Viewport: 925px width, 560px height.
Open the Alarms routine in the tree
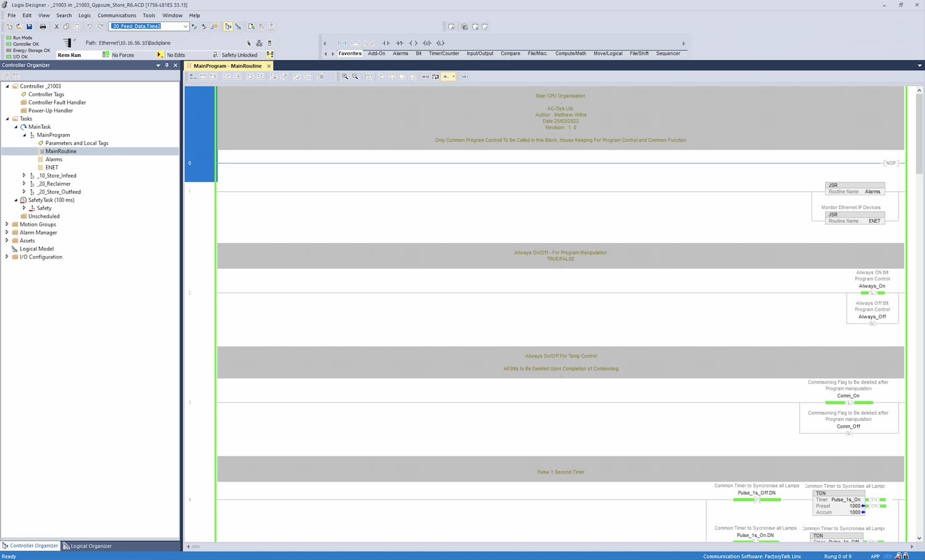54,160
